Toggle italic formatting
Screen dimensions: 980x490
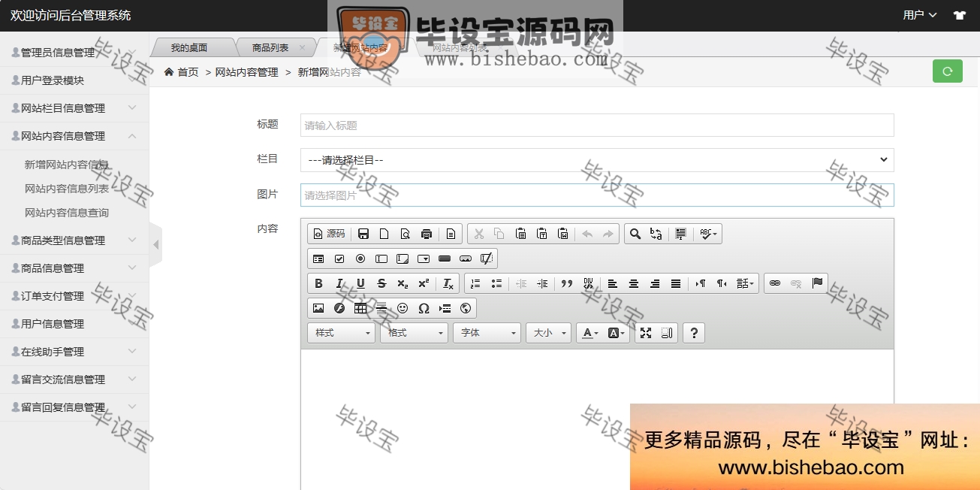tap(339, 283)
